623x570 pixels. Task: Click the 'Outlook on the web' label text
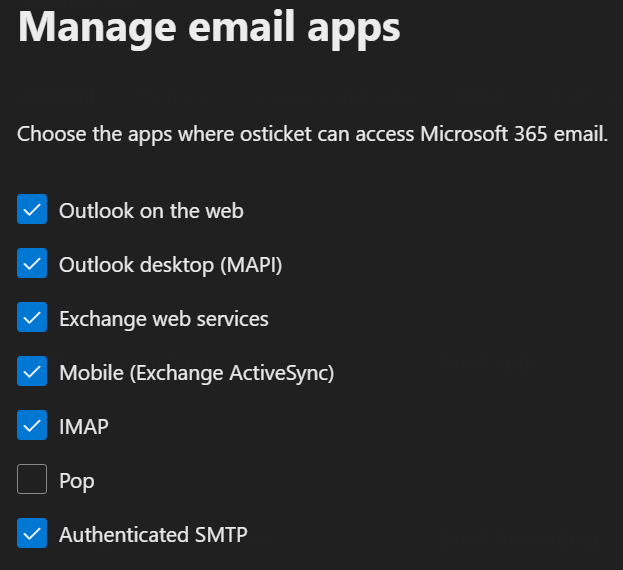[x=151, y=211]
